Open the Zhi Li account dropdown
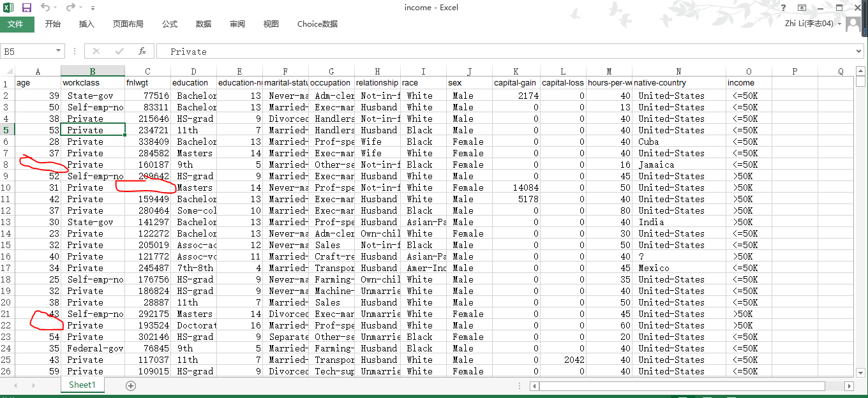Image resolution: width=868 pixels, height=398 pixels. [839, 24]
